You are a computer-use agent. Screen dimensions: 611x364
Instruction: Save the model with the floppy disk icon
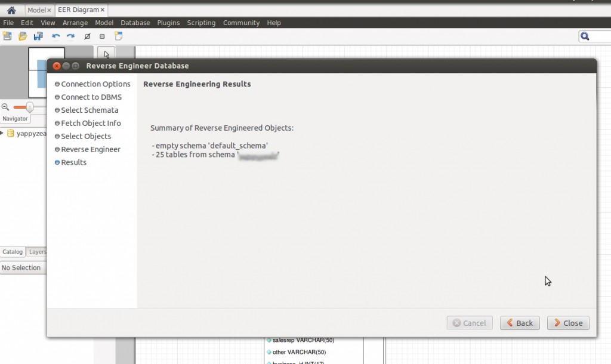pyautogui.click(x=38, y=36)
